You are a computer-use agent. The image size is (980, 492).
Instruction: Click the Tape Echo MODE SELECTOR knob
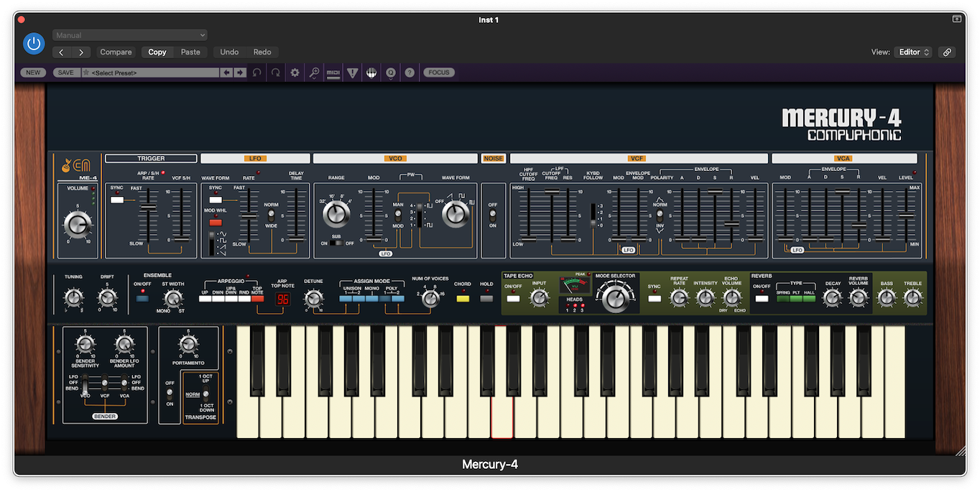(x=615, y=297)
